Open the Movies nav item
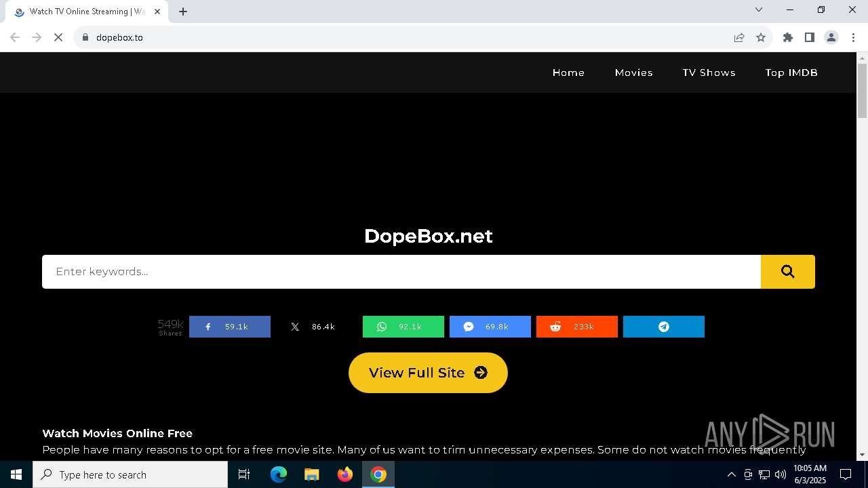Viewport: 868px width, 488px height. pyautogui.click(x=634, y=73)
